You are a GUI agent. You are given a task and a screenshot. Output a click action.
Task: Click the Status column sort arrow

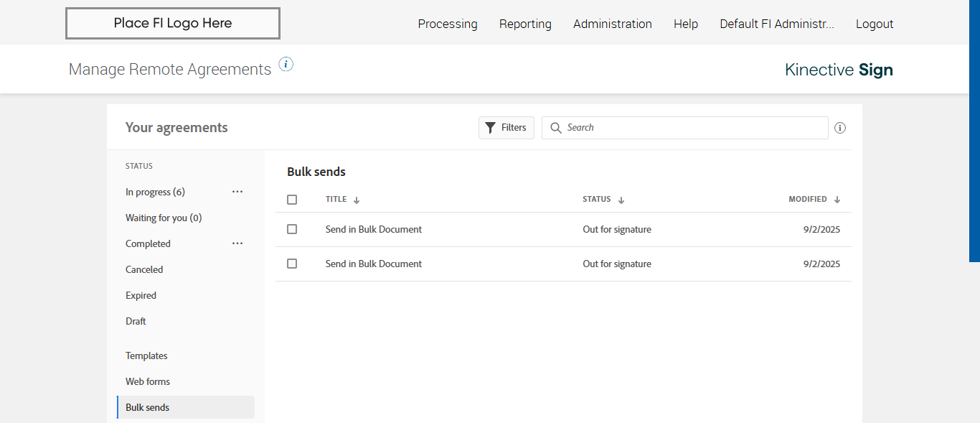coord(621,200)
